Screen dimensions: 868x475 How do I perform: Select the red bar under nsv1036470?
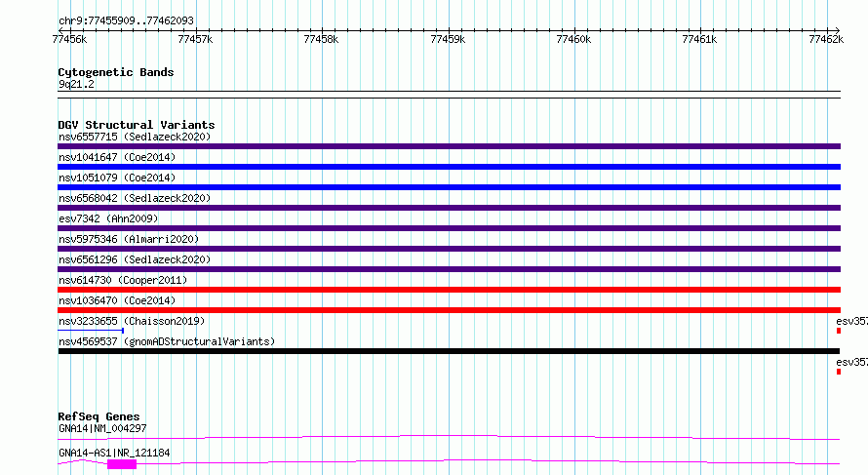click(x=449, y=310)
